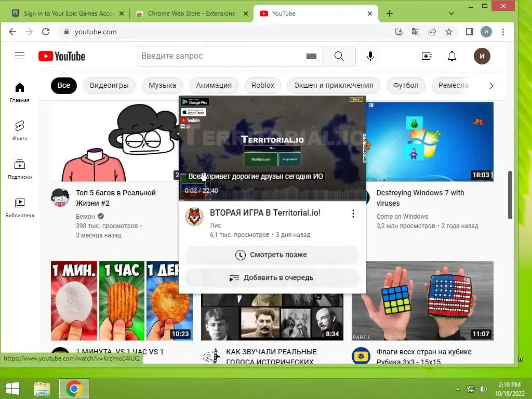532x399 pixels.
Task: Open Библиотека in the sidebar
Action: tap(20, 207)
